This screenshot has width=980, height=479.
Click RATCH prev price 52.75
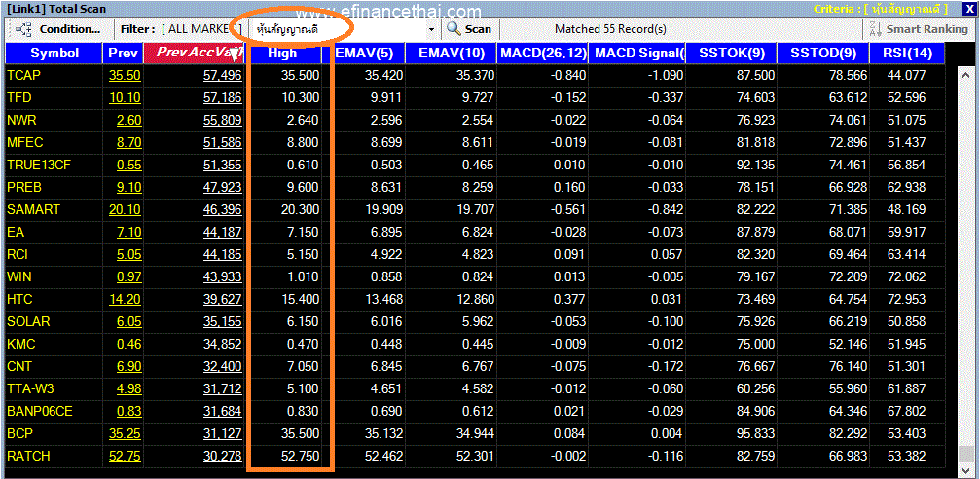coord(125,457)
